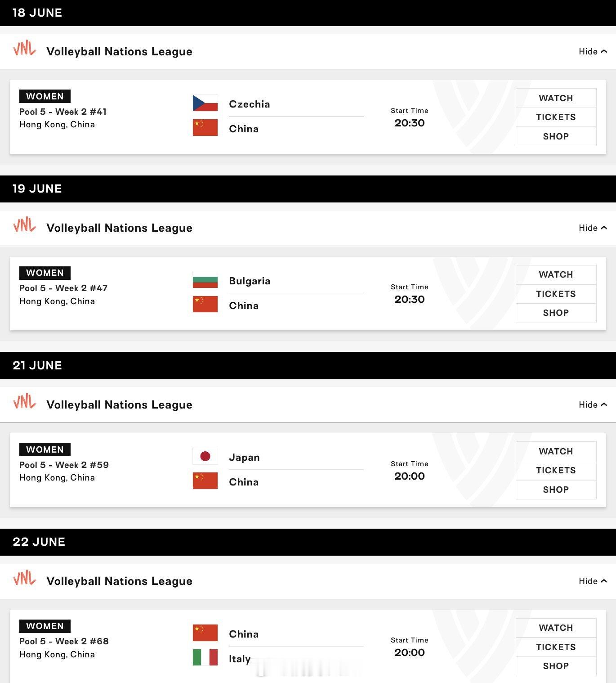Click the VNL logo under 22 June
Image resolution: width=616 pixels, height=683 pixels.
coord(24,578)
